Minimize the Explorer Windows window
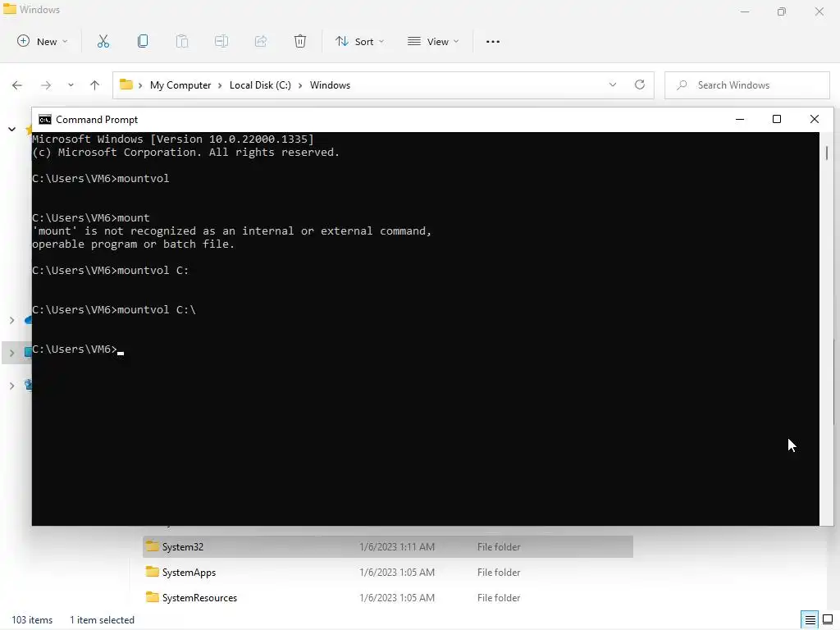The image size is (840, 630). 745,11
